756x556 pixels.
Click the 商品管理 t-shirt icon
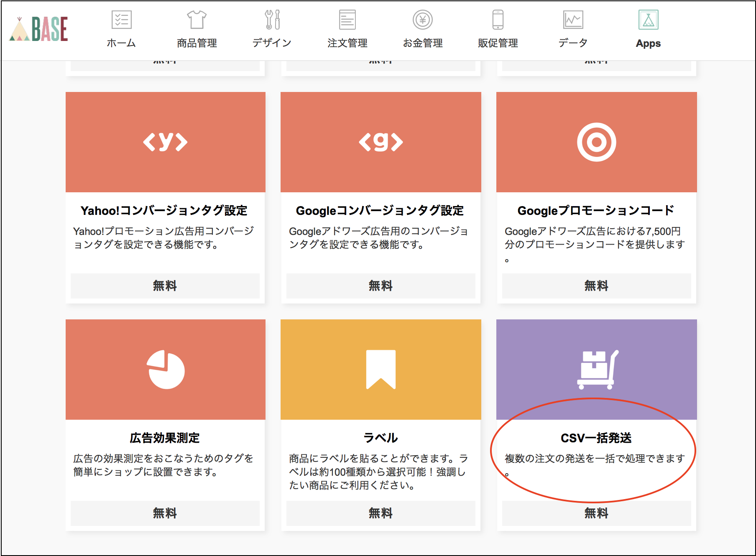point(197,20)
